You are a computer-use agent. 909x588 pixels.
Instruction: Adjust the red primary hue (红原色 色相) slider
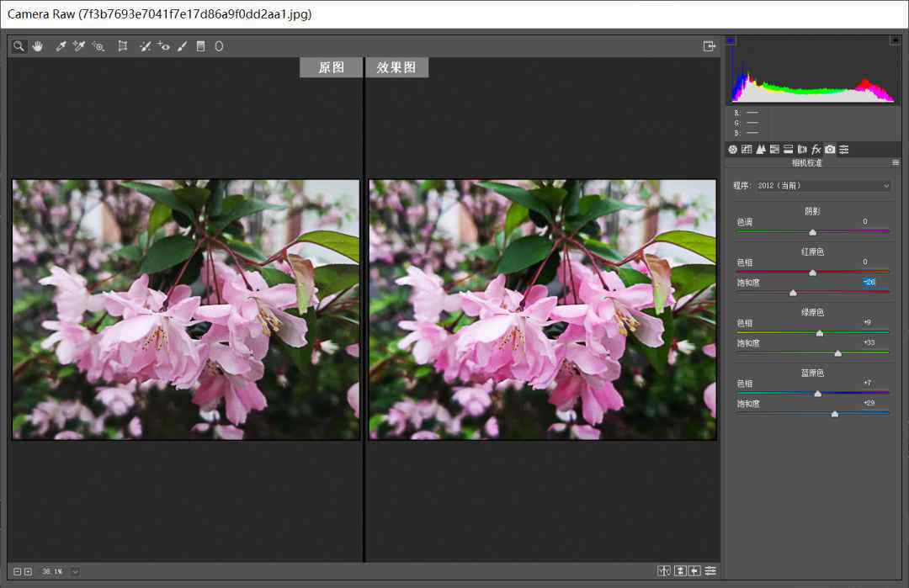point(813,273)
